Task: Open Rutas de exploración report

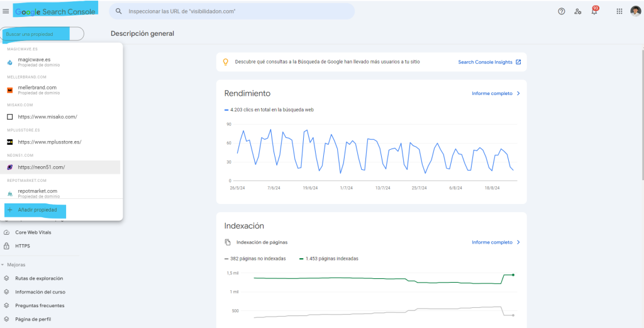Action: click(39, 278)
